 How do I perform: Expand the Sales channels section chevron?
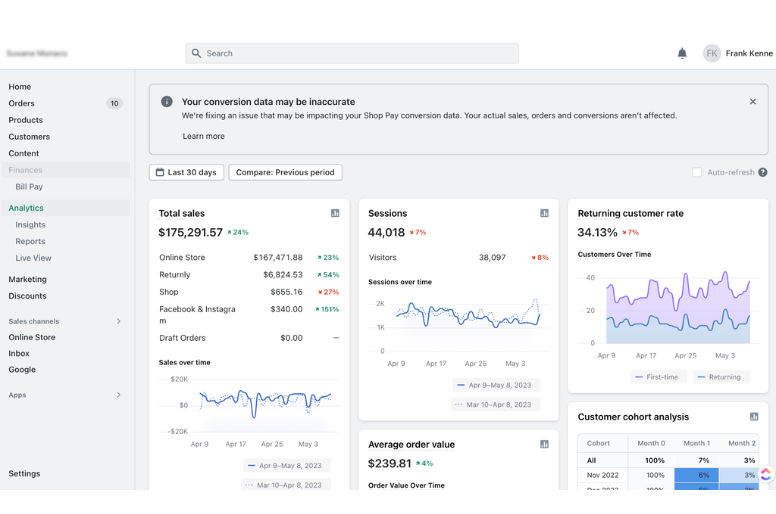[x=119, y=321]
